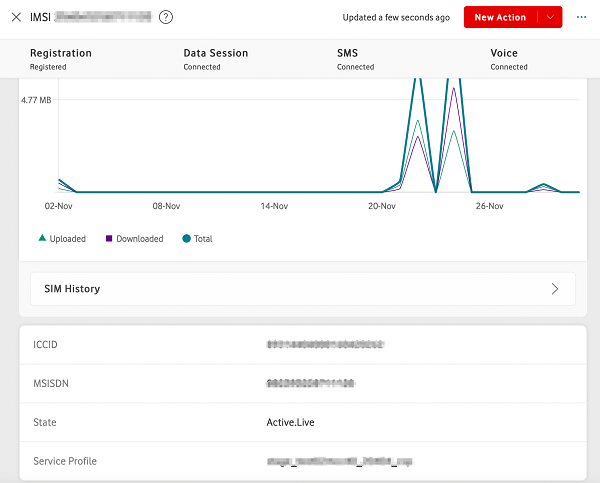Click the 20-Nov date on chart axis

click(x=381, y=207)
